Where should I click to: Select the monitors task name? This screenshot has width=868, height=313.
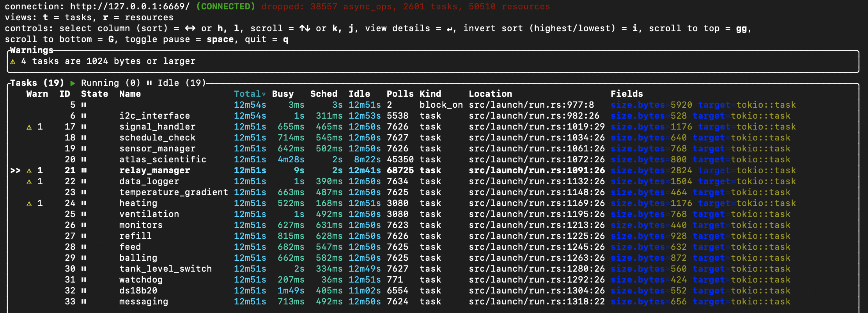pyautogui.click(x=141, y=225)
